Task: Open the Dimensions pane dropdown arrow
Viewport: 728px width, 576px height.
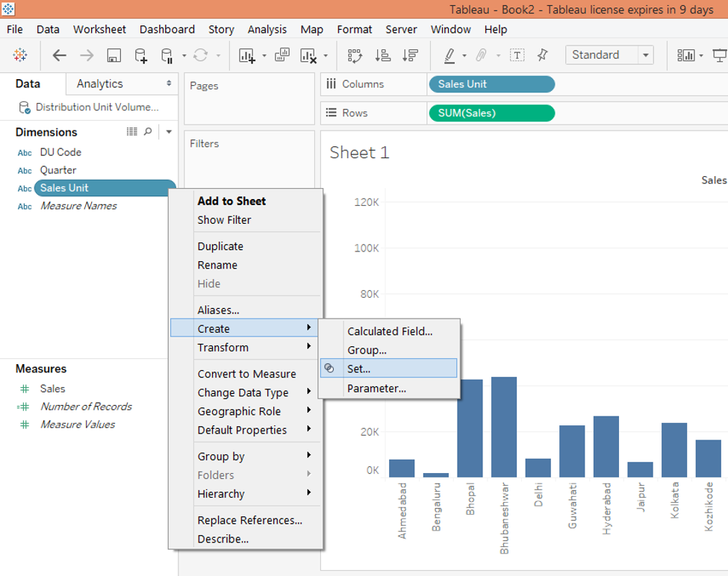Action: [x=169, y=132]
